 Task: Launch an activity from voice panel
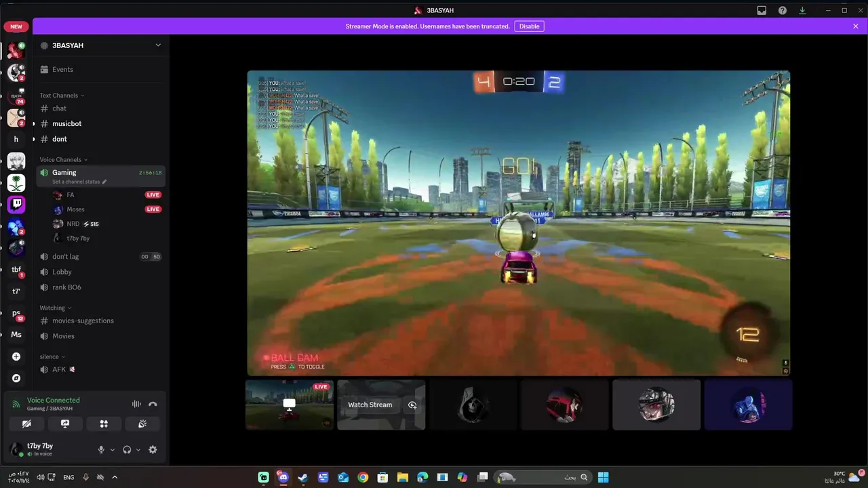104,424
